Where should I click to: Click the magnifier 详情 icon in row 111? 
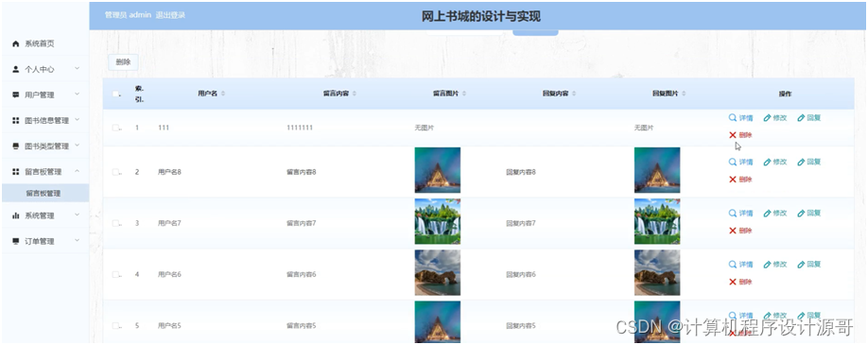coord(733,117)
